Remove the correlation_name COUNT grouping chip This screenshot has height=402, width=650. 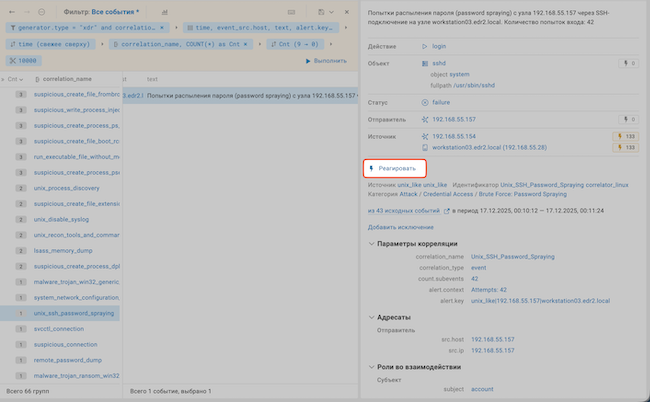point(245,44)
